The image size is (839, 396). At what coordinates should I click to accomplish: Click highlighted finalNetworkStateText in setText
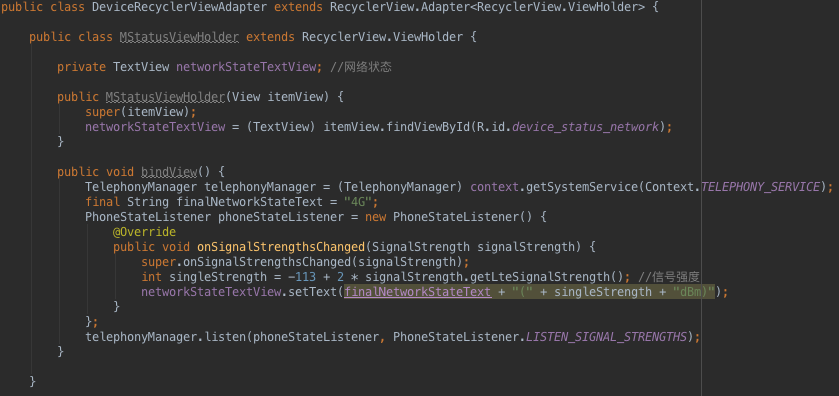point(418,292)
